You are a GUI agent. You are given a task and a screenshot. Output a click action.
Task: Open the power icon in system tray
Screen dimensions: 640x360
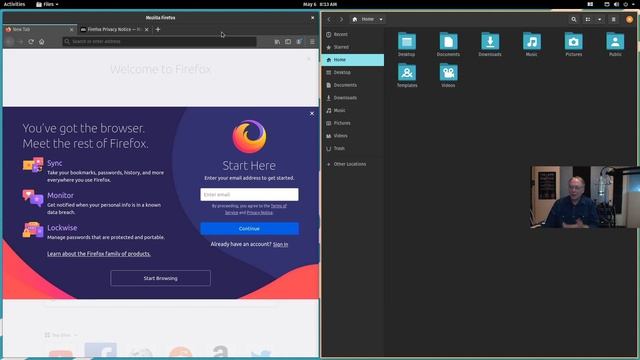625,4
